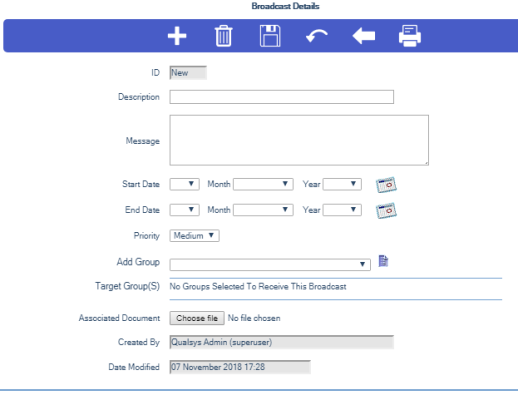The image size is (518, 400).
Task: Click the trash can delete icon
Action: pyautogui.click(x=223, y=36)
